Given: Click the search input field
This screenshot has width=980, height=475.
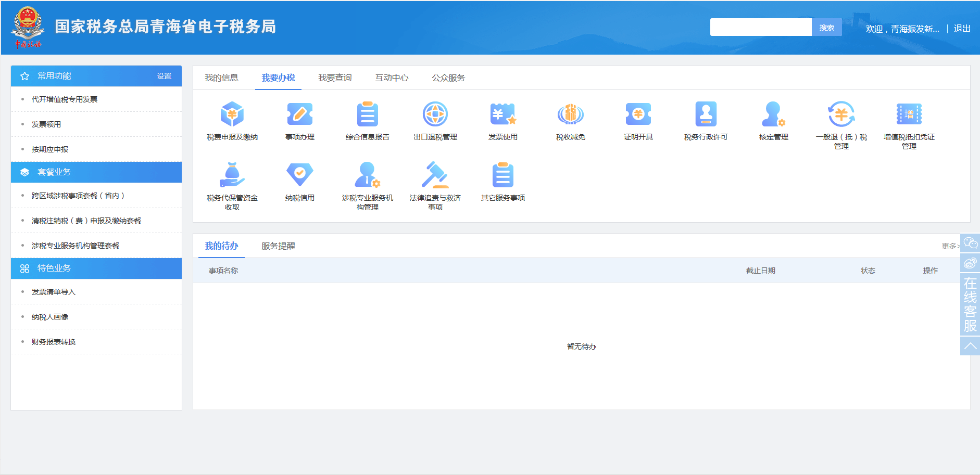Looking at the screenshot, I should coord(761,27).
